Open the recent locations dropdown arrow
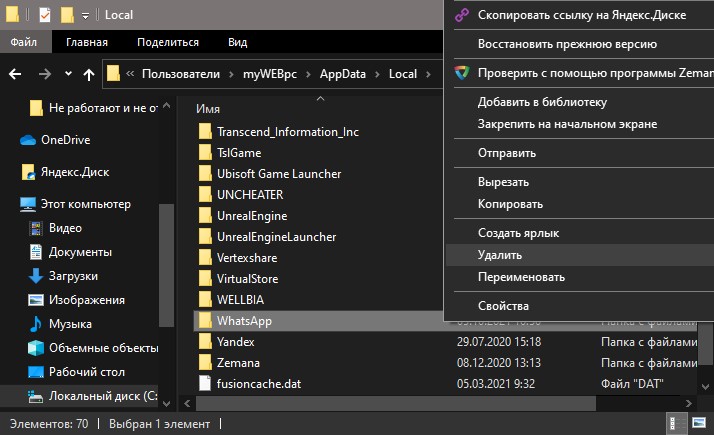 tap(68, 73)
